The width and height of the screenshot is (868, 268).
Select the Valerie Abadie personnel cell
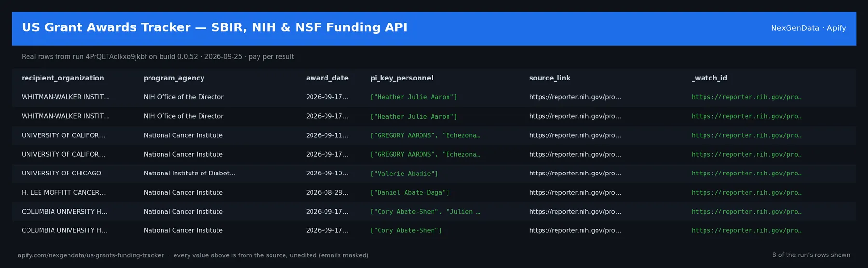point(404,174)
